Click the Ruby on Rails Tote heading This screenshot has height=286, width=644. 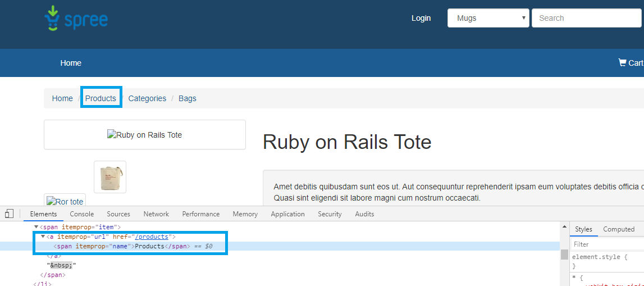point(347,142)
